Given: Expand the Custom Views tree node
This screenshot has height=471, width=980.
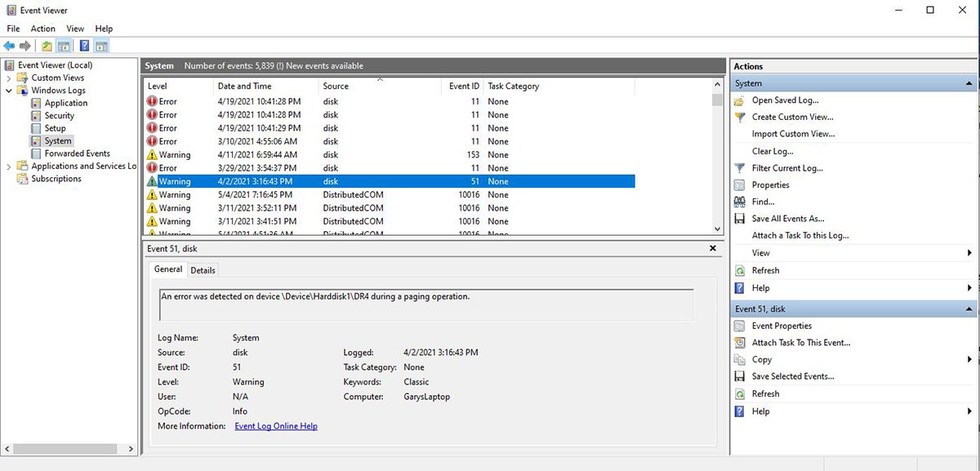Looking at the screenshot, I should tap(9, 78).
